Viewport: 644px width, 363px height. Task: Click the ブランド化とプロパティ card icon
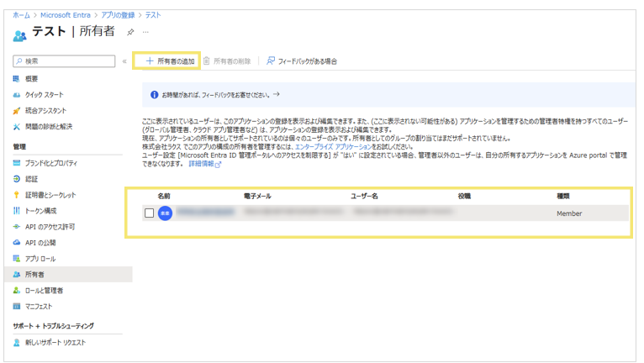pos(17,163)
